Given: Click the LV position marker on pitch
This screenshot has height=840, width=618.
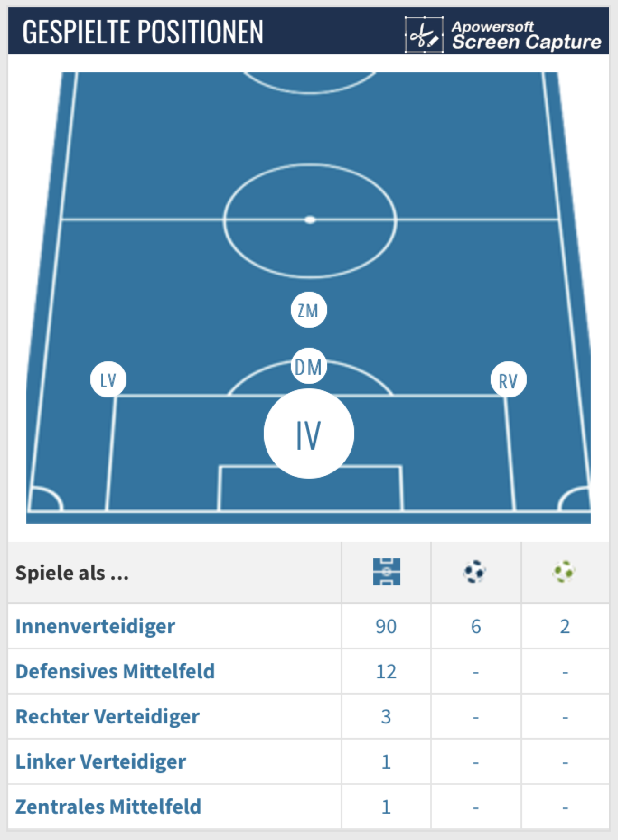Looking at the screenshot, I should tap(108, 380).
